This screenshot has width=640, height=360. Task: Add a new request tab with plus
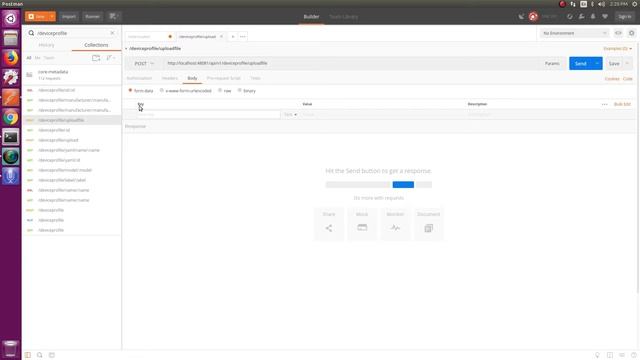pyautogui.click(x=233, y=37)
